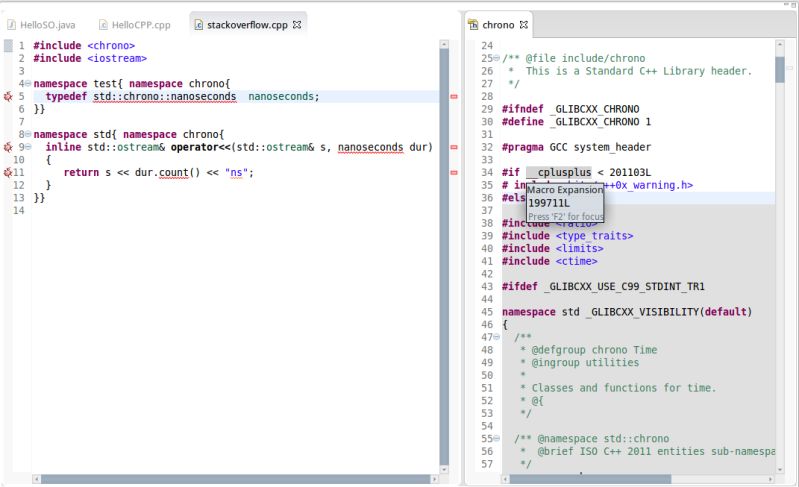Click the "ns" string literal on line 11
Viewport: 799px width, 487px height.
coord(236,173)
